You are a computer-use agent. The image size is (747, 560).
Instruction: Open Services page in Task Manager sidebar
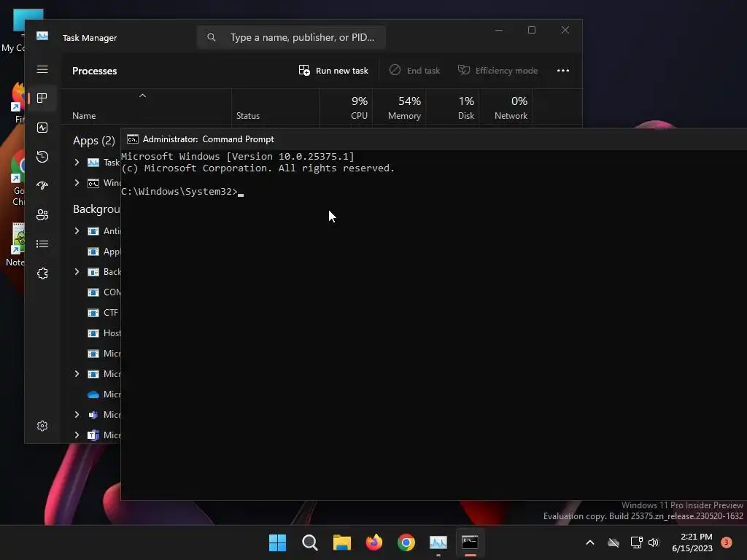(x=42, y=273)
